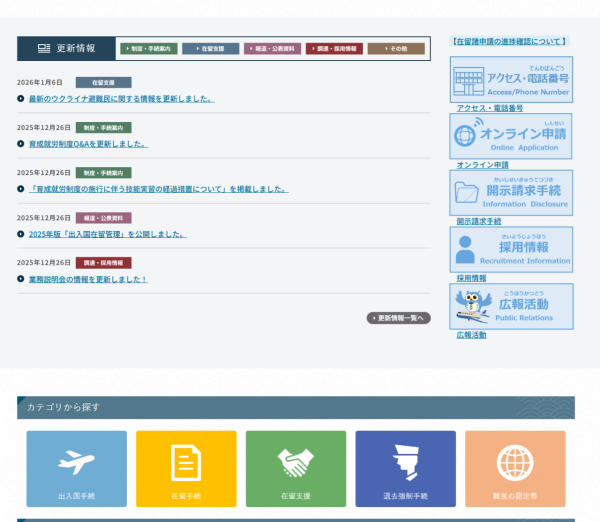This screenshot has width=600, height=522.
Task: Filter updates by 制度・手続案内 tab
Action: (x=149, y=49)
